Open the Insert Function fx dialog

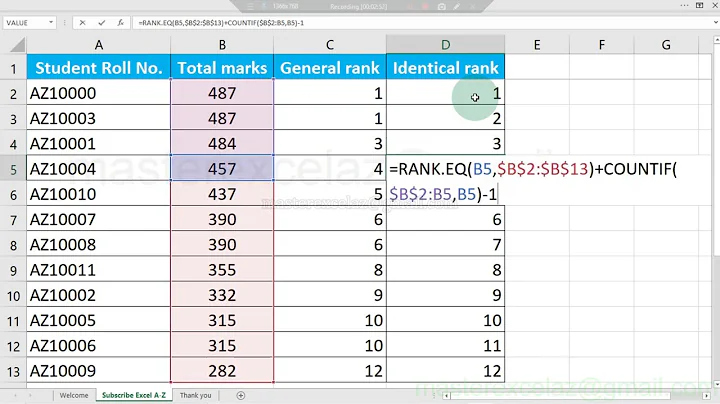pyautogui.click(x=120, y=22)
